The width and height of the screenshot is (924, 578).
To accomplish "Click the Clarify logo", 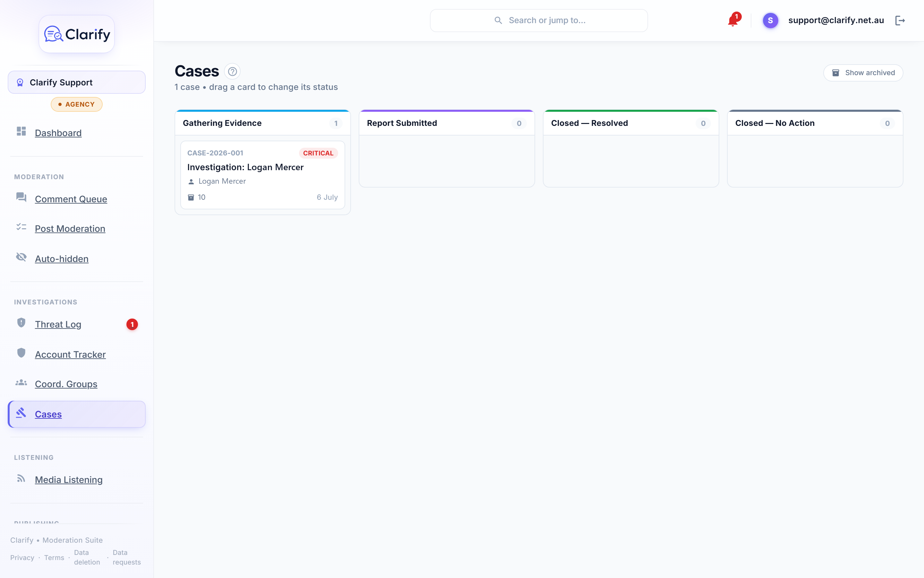I will pyautogui.click(x=77, y=34).
